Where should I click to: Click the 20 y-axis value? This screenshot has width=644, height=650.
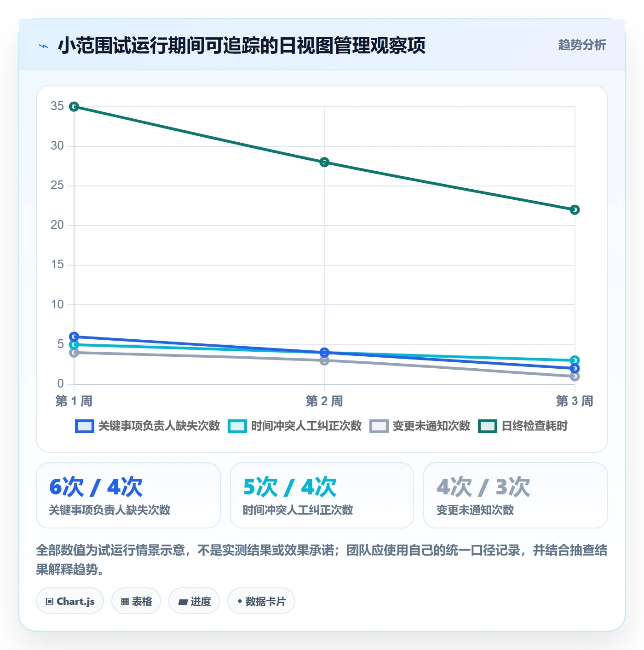tap(57, 225)
